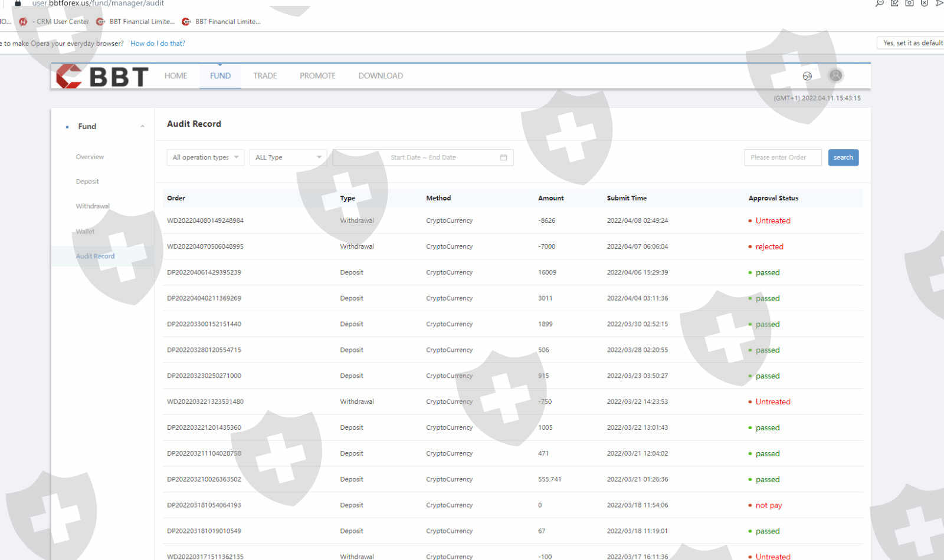Click the padlock site security icon
The height and width of the screenshot is (560, 944).
tap(18, 3)
